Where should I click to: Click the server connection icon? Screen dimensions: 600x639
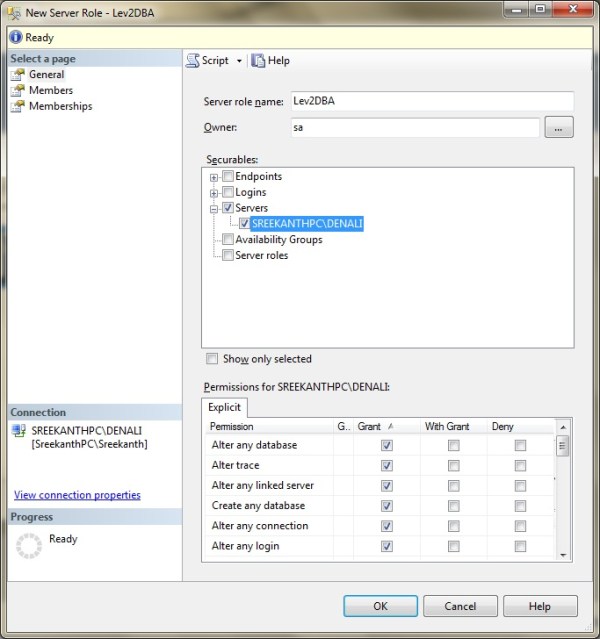18,431
